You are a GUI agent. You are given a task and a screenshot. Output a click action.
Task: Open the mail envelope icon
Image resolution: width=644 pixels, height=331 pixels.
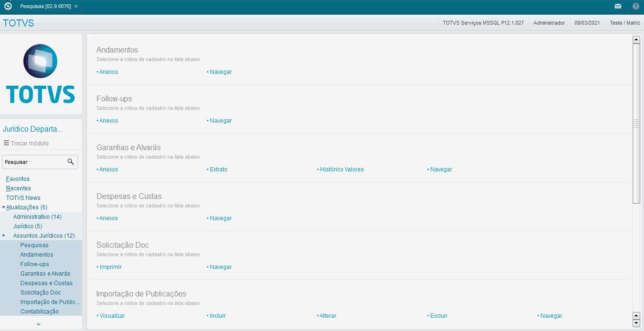point(618,6)
